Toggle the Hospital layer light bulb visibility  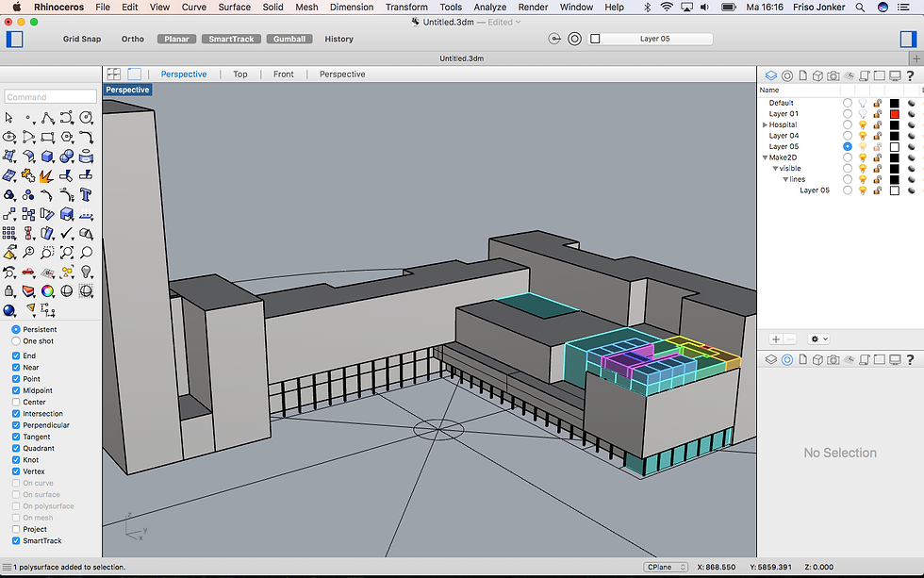pos(863,124)
